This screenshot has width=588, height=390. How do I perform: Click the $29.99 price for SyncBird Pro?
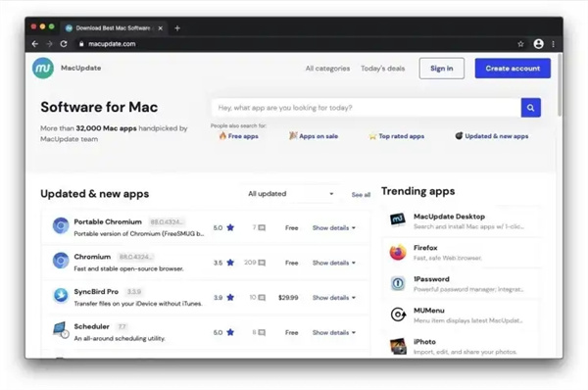coord(288,297)
